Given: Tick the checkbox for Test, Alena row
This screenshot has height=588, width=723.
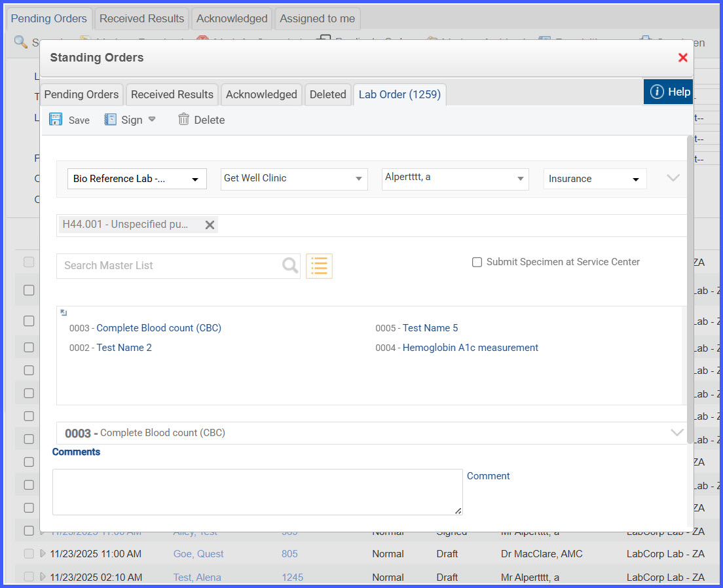Looking at the screenshot, I should (x=29, y=576).
